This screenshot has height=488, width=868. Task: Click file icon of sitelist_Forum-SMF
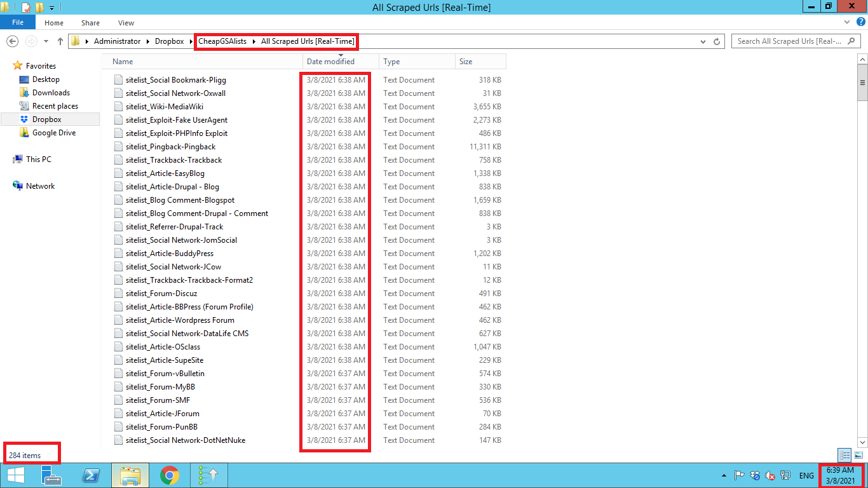(118, 400)
